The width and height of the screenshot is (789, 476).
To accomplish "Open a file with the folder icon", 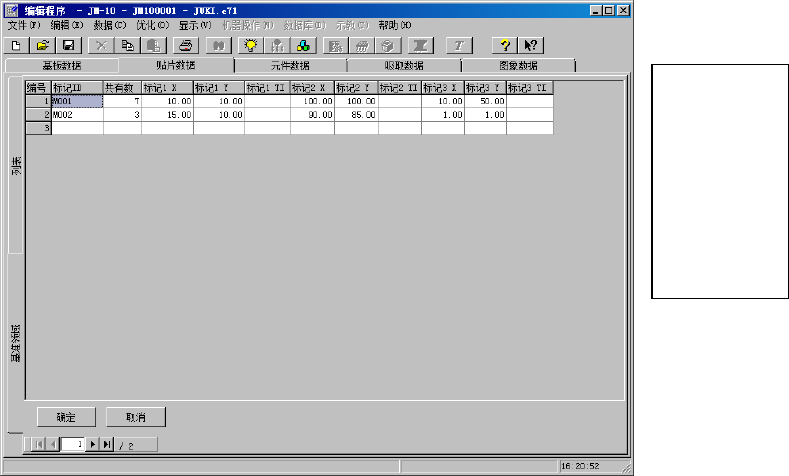I will pyautogui.click(x=42, y=46).
